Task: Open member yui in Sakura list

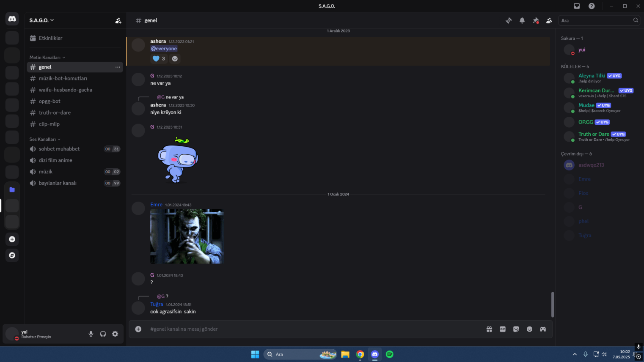Action: 599,50
